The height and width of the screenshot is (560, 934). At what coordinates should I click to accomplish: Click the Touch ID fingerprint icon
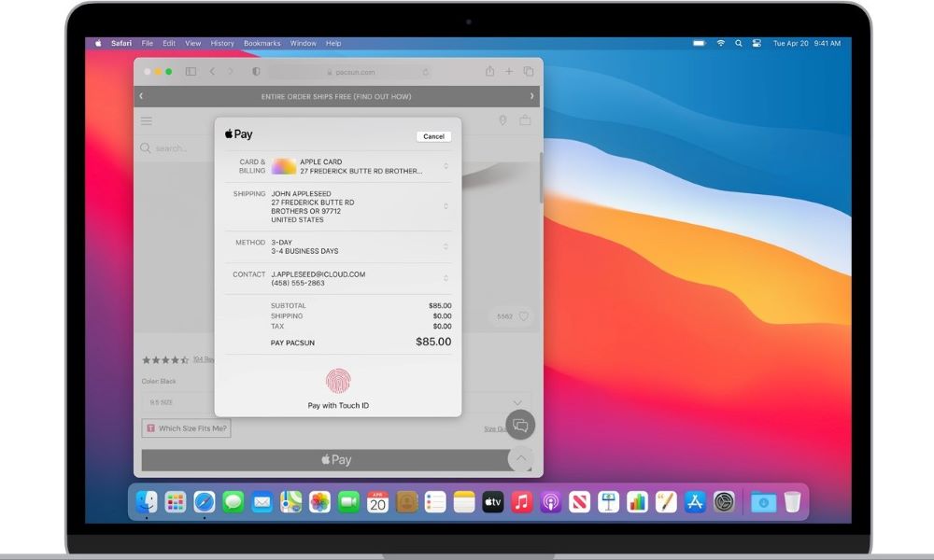pos(338,381)
